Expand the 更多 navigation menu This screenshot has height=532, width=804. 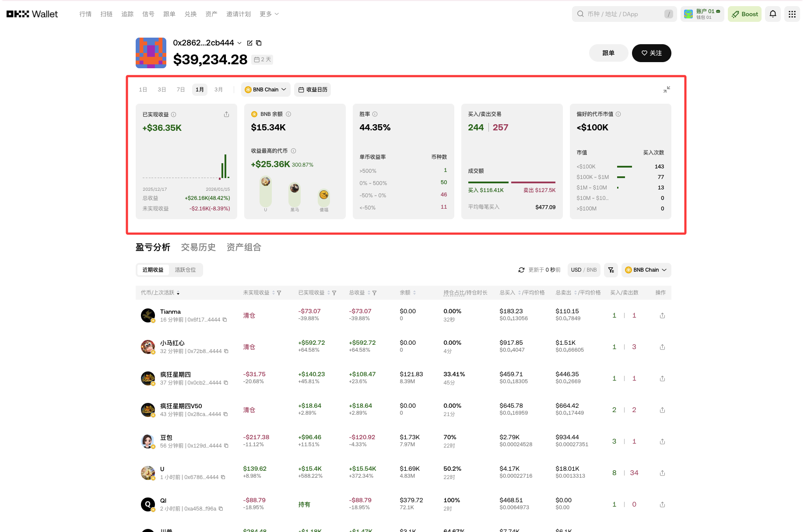point(269,14)
